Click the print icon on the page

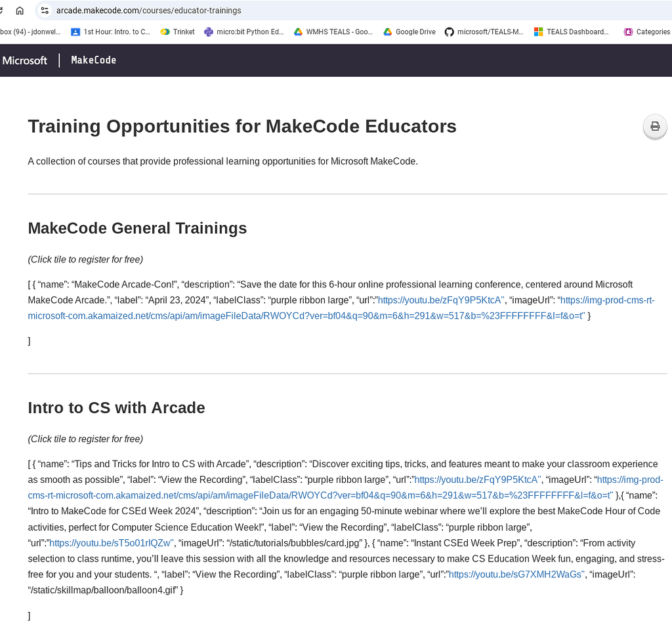coord(654,127)
